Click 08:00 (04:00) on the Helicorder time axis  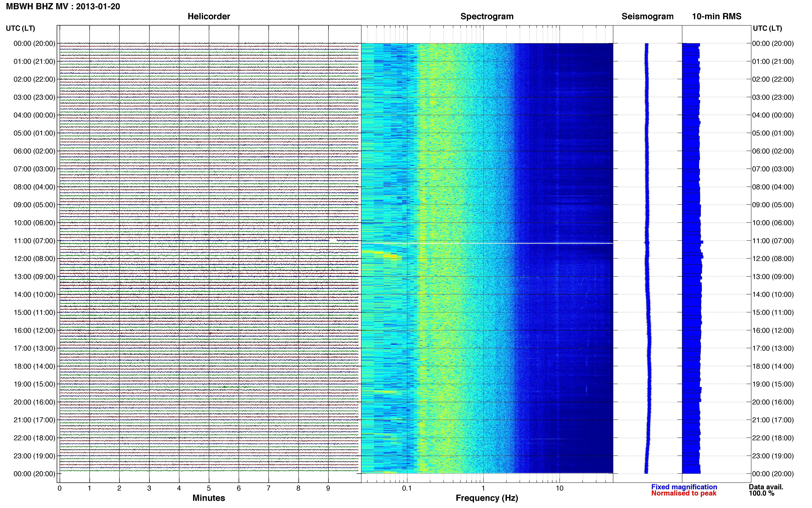coord(34,187)
